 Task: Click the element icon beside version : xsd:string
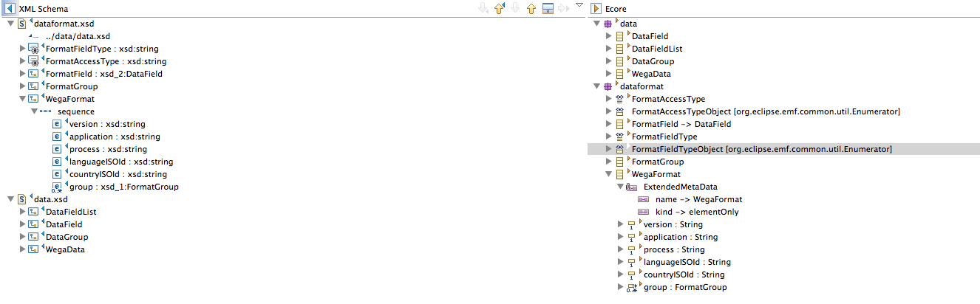[57, 124]
